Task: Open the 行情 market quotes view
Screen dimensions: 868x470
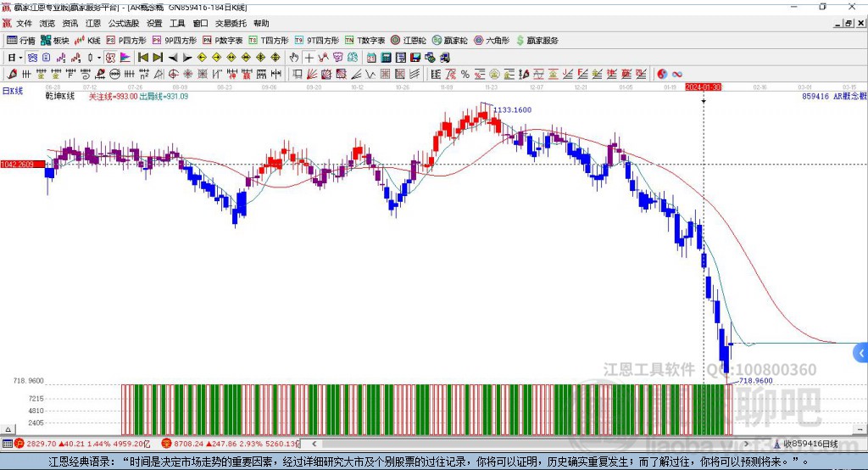Action: [x=21, y=40]
